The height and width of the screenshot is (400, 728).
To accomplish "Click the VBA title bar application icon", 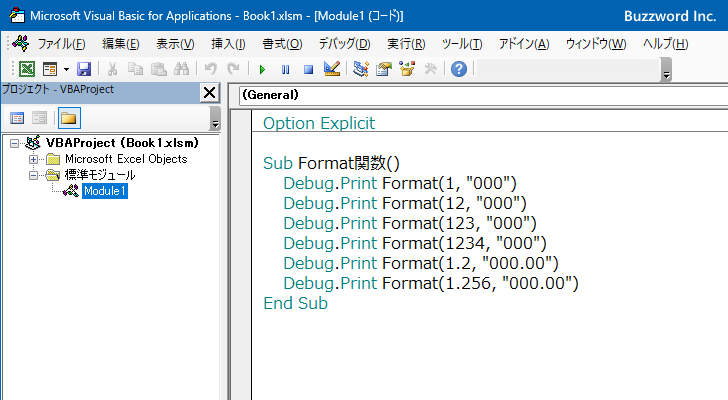I will pyautogui.click(x=17, y=15).
